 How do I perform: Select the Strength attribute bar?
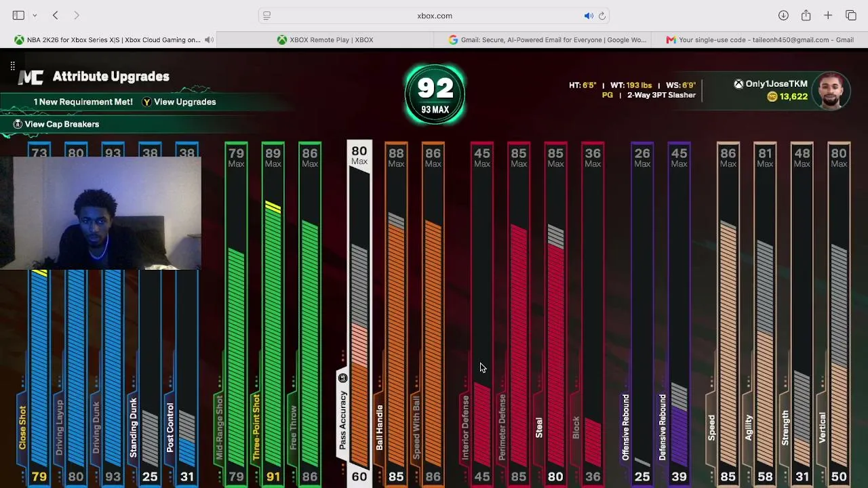802,314
